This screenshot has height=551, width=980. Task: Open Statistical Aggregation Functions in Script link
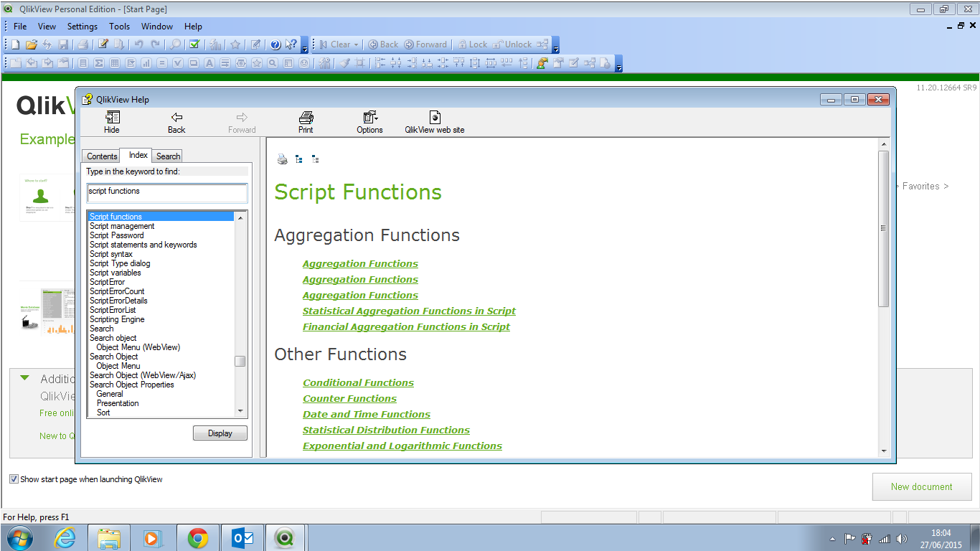[409, 311]
